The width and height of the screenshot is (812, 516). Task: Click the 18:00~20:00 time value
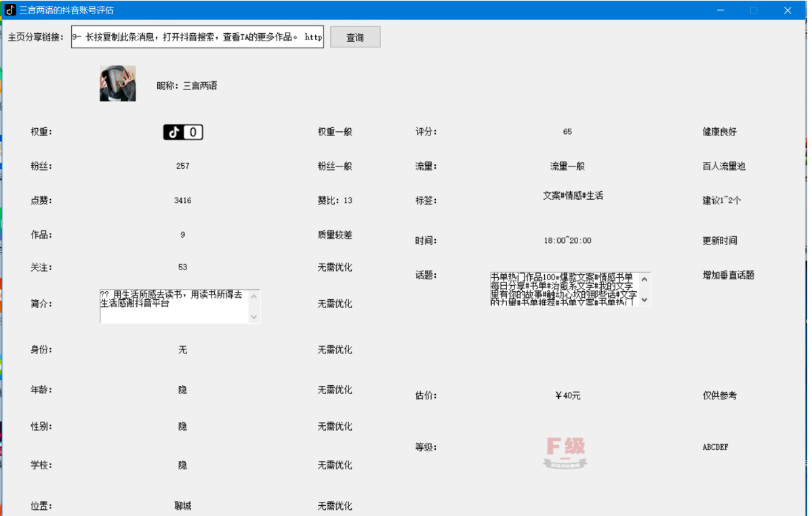(567, 240)
